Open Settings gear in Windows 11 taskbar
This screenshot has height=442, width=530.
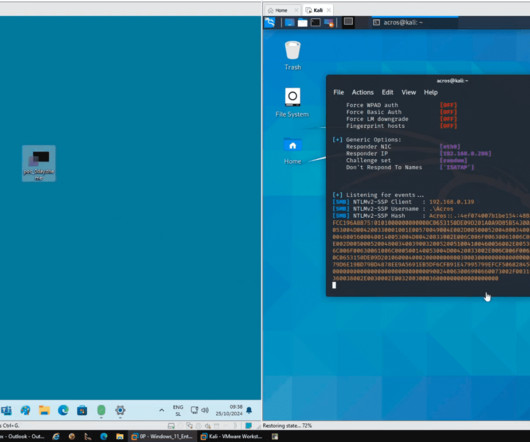[120, 410]
